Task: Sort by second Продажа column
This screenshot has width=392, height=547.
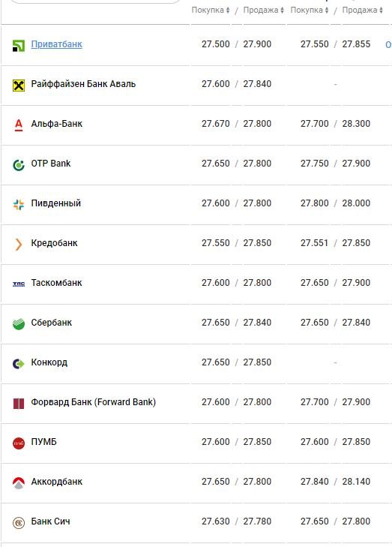Action: coord(362,10)
